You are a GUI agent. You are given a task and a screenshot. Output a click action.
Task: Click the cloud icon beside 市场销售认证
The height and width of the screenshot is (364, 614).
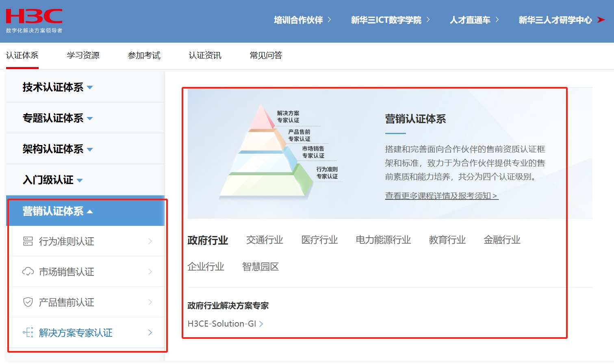coord(28,272)
